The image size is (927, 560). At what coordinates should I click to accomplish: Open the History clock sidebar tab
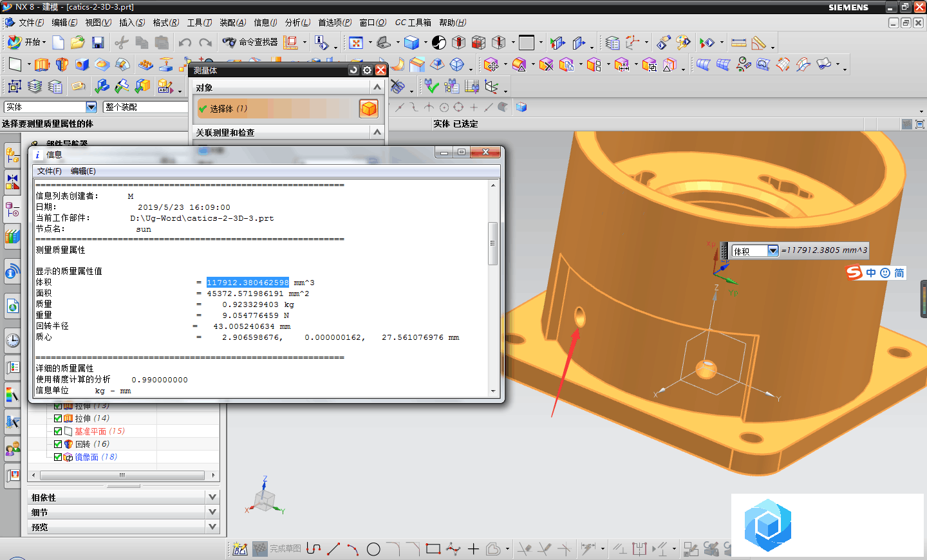pyautogui.click(x=12, y=340)
